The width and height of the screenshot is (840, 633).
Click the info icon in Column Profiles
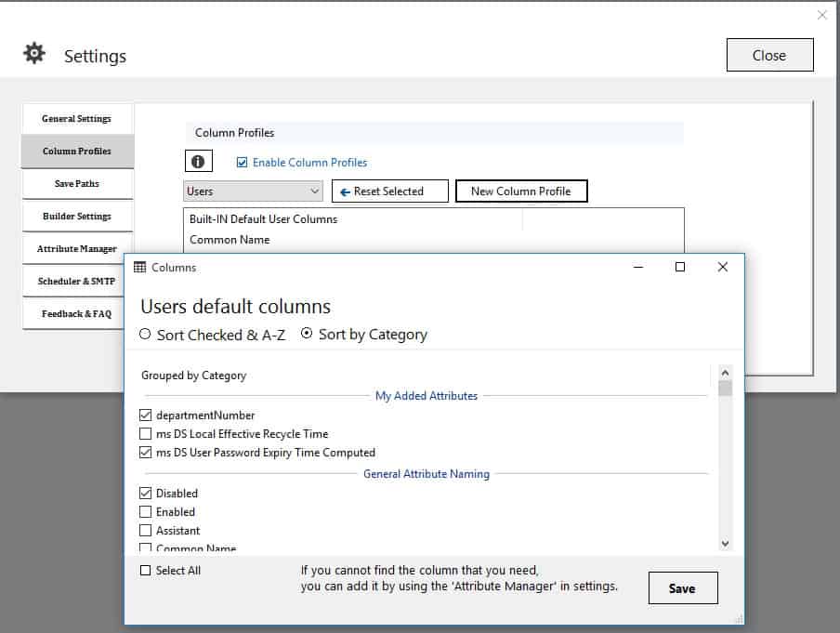pyautogui.click(x=198, y=162)
